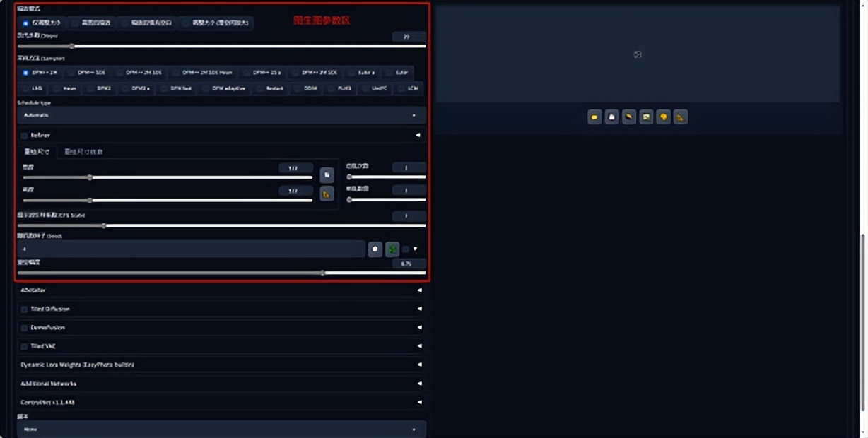Click the image placeholder icon in the output preview
Image resolution: width=868 pixels, height=438 pixels.
click(x=638, y=54)
